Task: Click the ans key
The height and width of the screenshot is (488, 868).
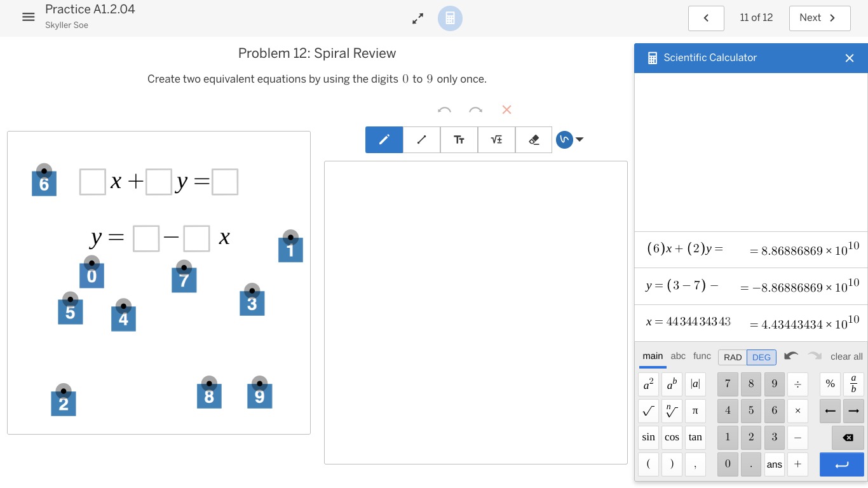Action: point(774,464)
